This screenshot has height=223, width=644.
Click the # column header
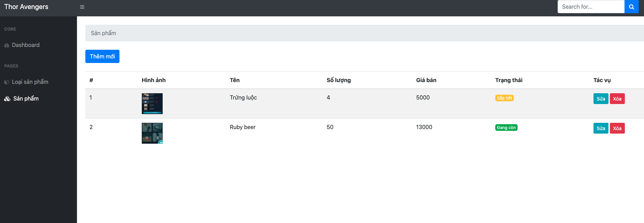91,80
